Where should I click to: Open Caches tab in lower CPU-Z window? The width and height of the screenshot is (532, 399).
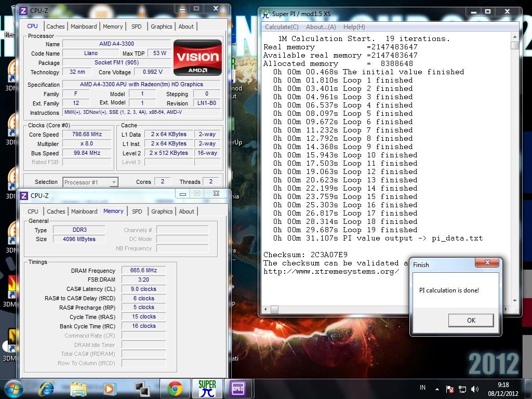(56, 211)
